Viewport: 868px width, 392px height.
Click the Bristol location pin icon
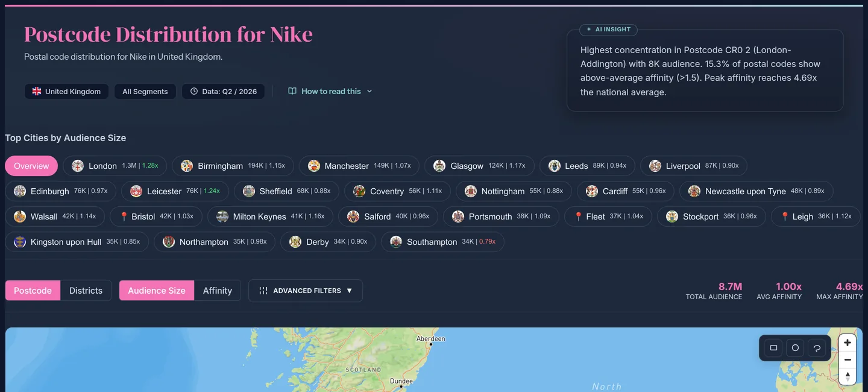(124, 217)
